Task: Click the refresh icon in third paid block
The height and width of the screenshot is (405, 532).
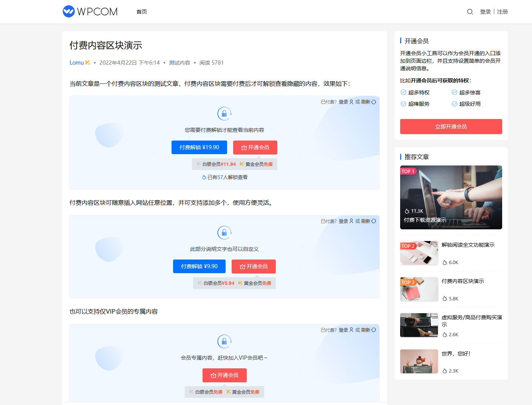Action: (x=374, y=330)
